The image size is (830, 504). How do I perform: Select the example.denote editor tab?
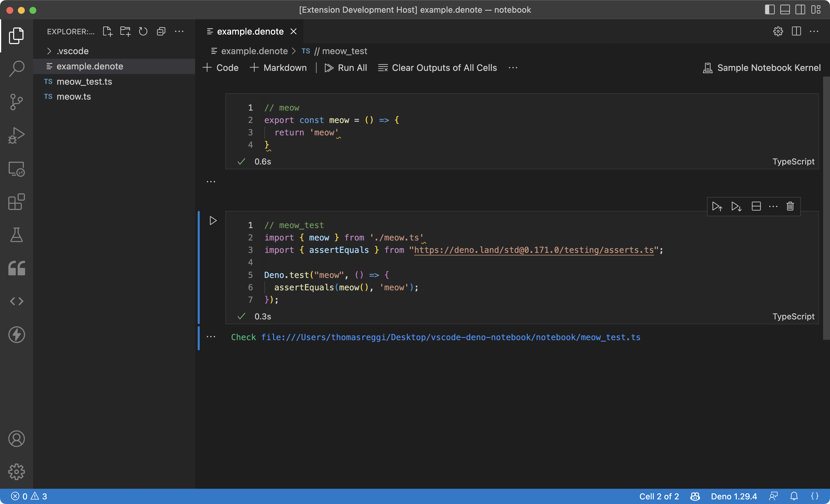(250, 31)
